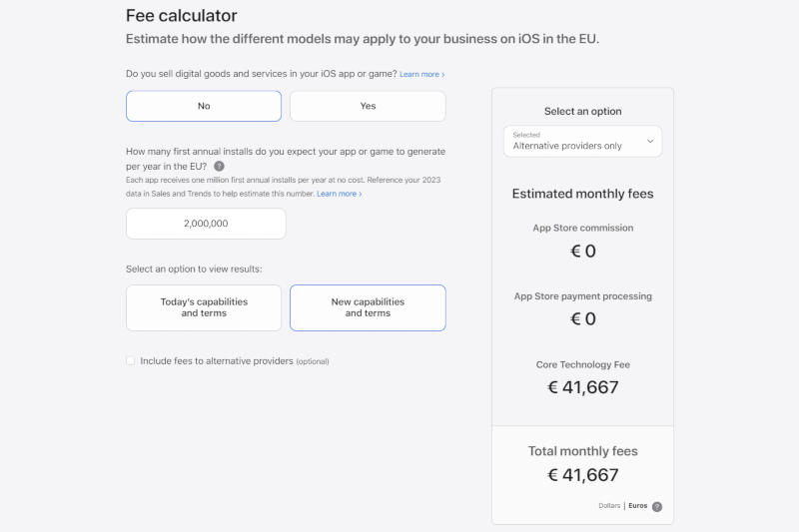Choose "Today's capabilities and terms" option
This screenshot has height=532, width=799.
click(x=204, y=307)
